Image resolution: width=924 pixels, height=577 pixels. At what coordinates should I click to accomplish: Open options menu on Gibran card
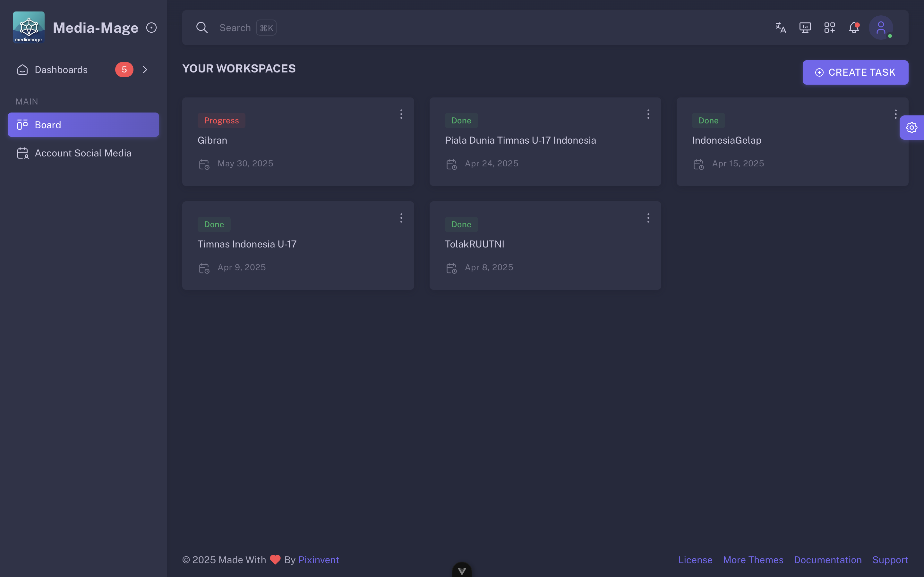pyautogui.click(x=401, y=114)
